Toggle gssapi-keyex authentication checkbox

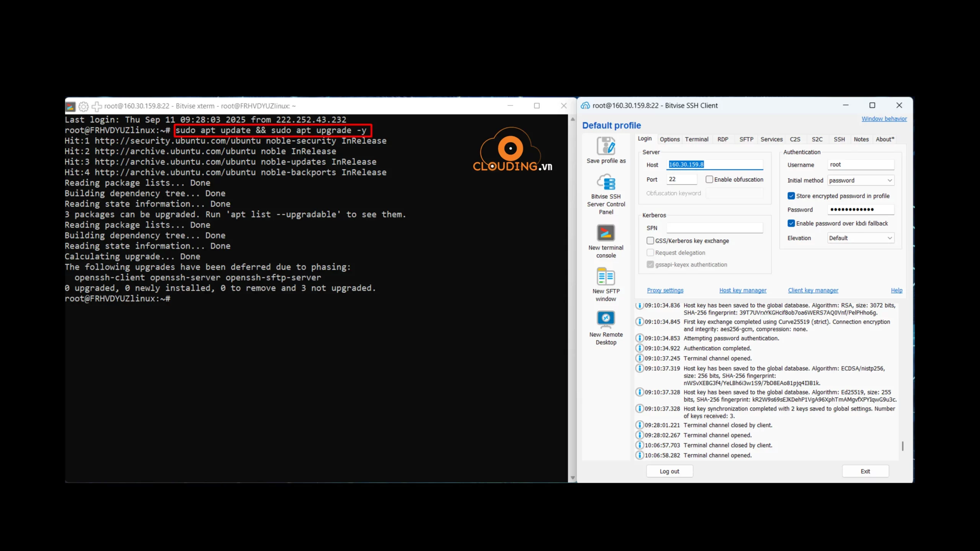[x=650, y=264]
